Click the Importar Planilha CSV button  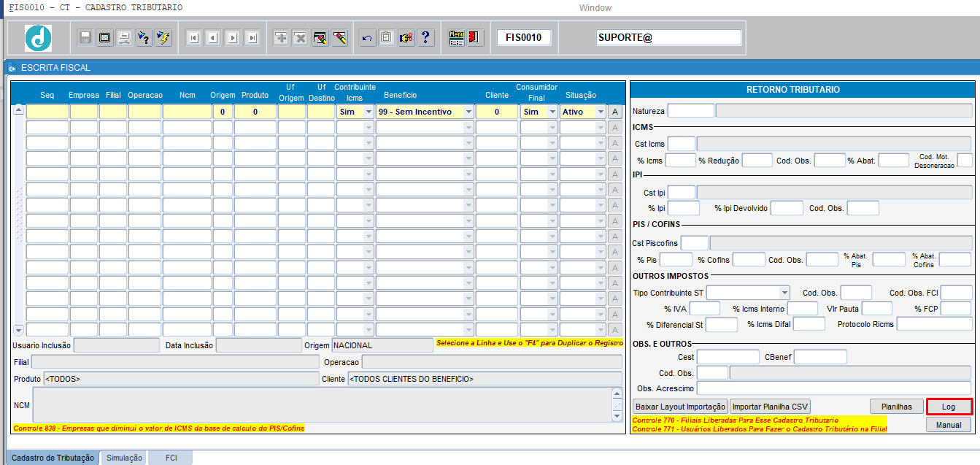coord(771,407)
